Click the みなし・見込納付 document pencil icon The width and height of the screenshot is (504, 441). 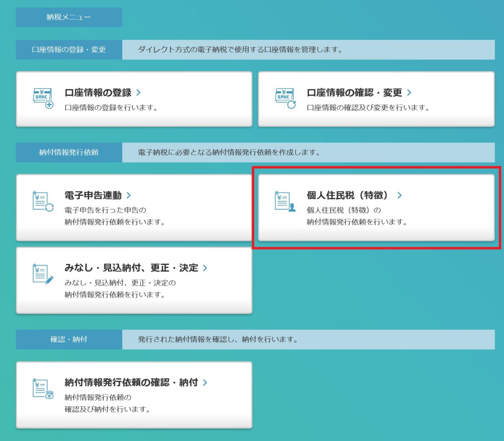[x=43, y=274]
